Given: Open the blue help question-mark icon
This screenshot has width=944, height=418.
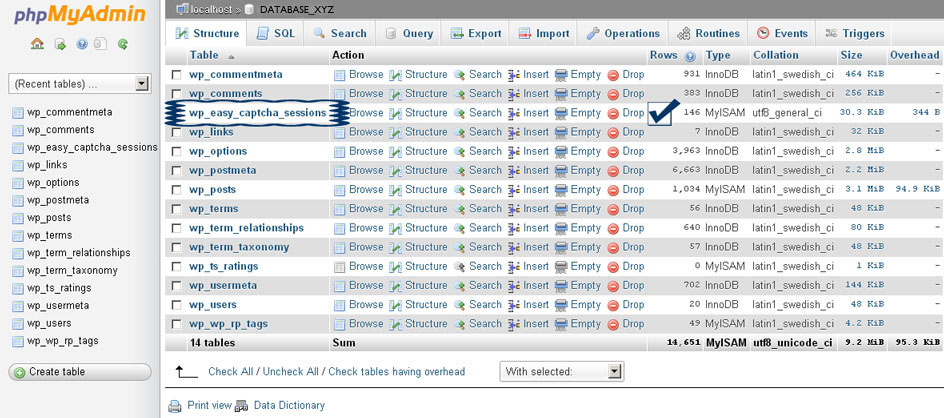Looking at the screenshot, I should pos(82,44).
